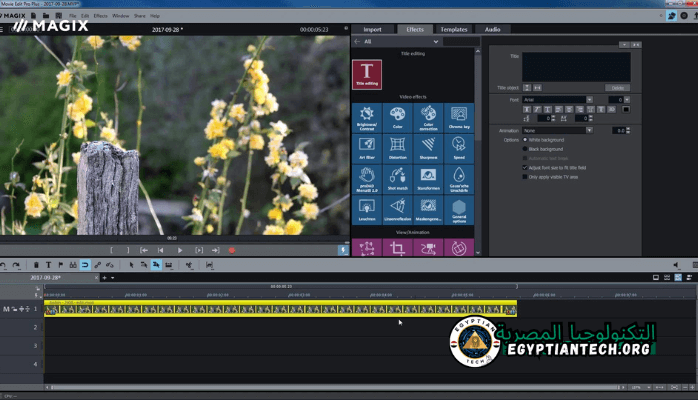This screenshot has height=400, width=698.
Task: Click the Delete button in title panel
Action: point(617,88)
